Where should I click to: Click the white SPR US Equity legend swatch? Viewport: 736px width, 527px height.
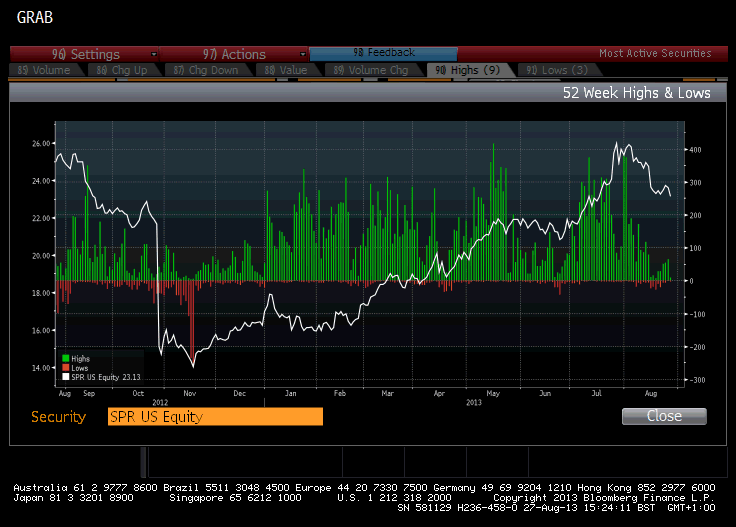[x=66, y=377]
